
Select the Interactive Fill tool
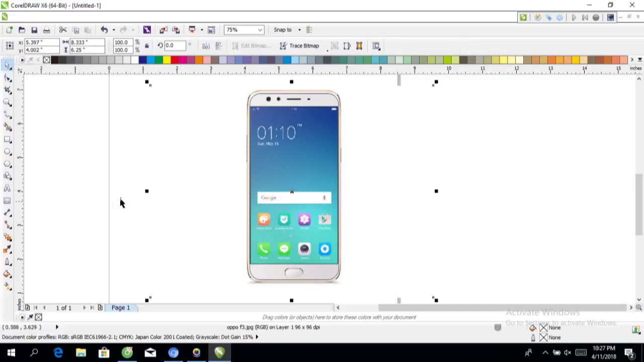[x=8, y=286]
